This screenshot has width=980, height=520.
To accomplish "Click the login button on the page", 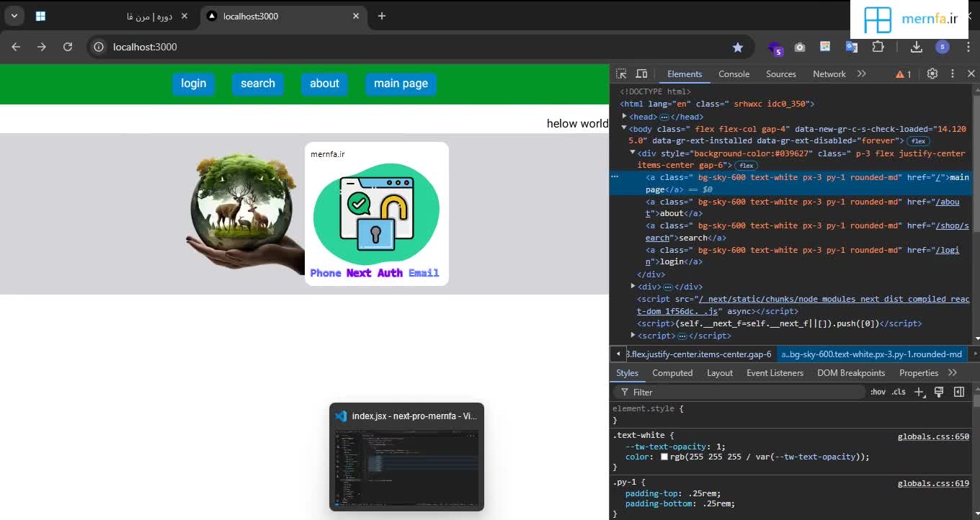I will (x=193, y=84).
